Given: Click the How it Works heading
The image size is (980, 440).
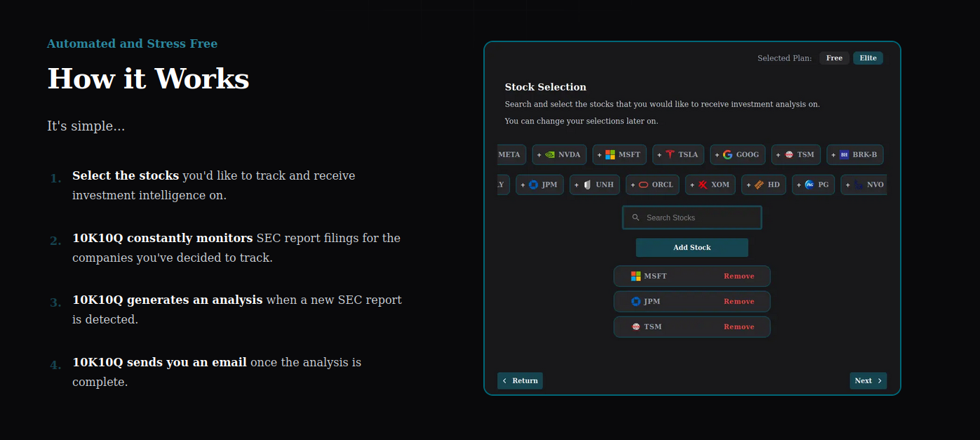Looking at the screenshot, I should click(148, 79).
